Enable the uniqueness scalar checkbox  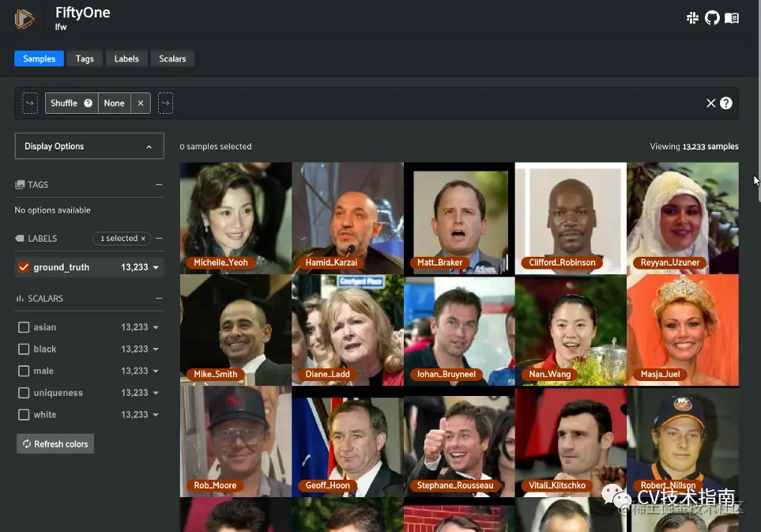(23, 393)
